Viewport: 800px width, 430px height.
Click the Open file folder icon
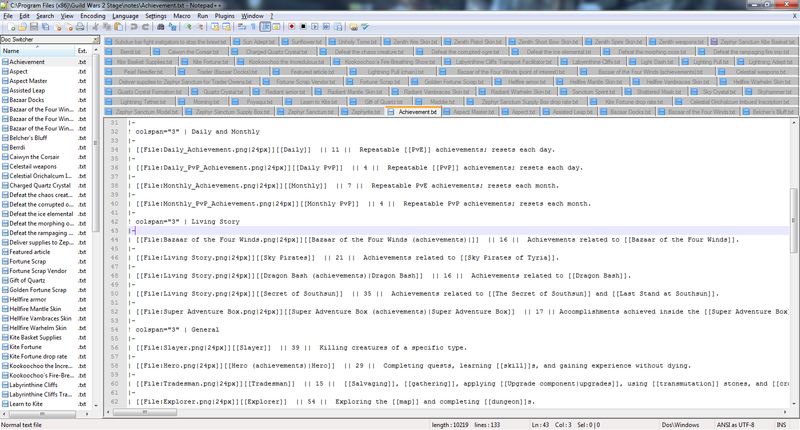coord(22,27)
